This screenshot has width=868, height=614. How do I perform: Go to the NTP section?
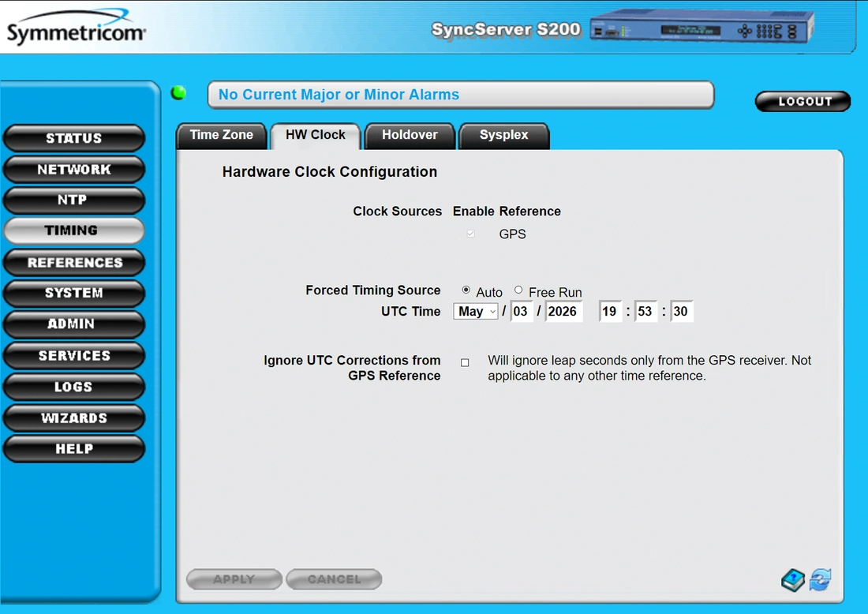(74, 200)
